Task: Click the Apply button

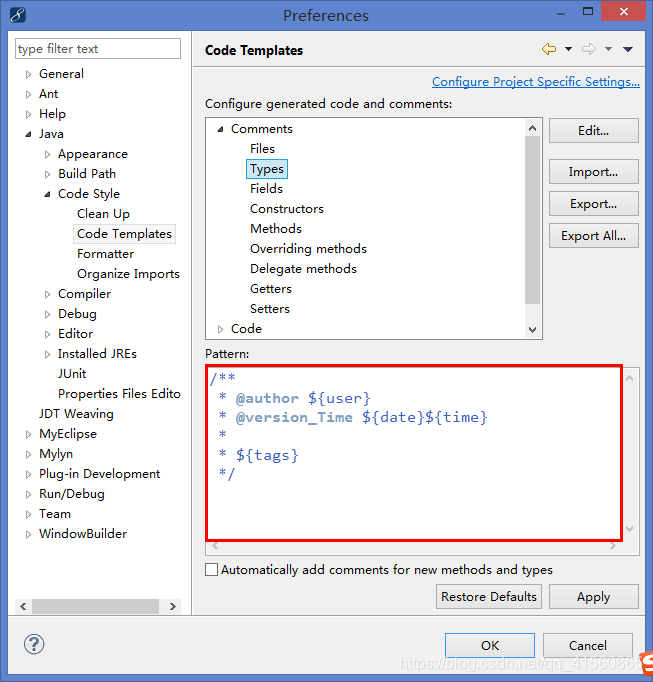Action: click(x=593, y=597)
